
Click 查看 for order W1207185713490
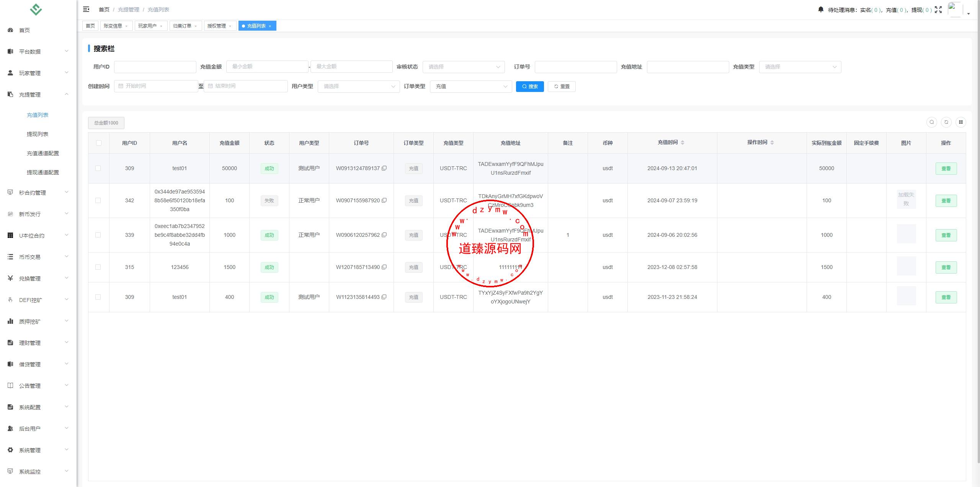pos(946,267)
